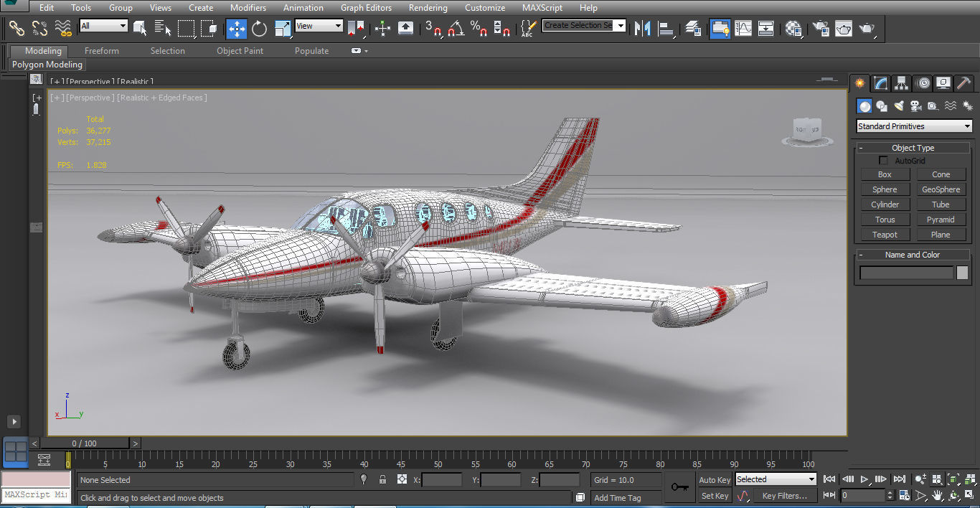Click the GeoSphere primitive button
Image resolution: width=980 pixels, height=508 pixels.
941,189
